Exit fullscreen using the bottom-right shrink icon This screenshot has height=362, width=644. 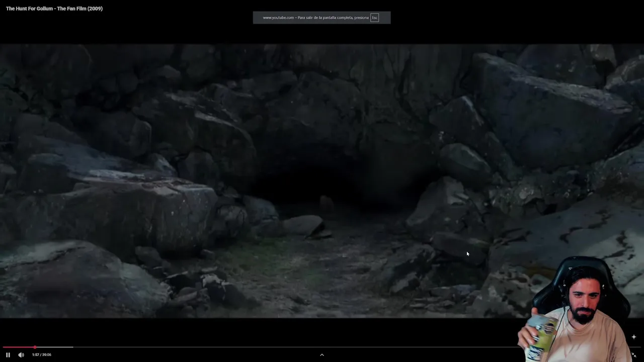tap(634, 355)
